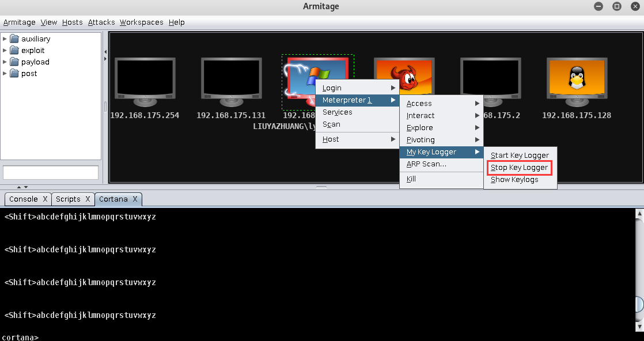Open the Meterpreter 1 submenu

tap(357, 100)
